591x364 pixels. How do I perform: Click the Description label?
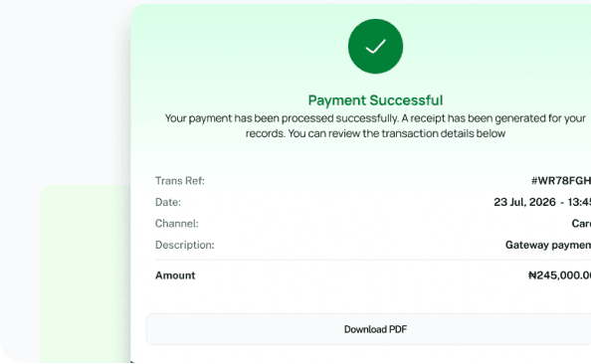(x=185, y=245)
